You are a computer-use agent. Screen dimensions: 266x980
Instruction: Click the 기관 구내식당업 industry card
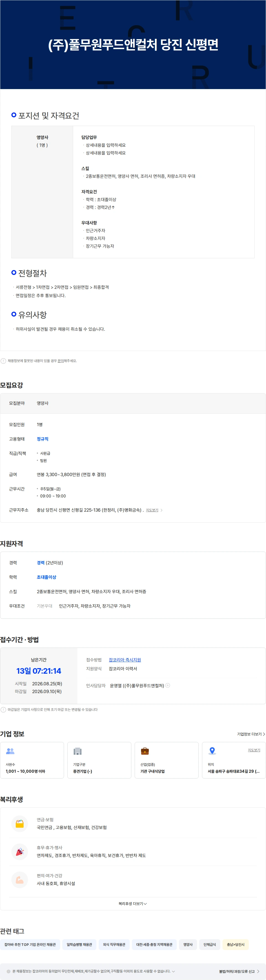[167, 760]
